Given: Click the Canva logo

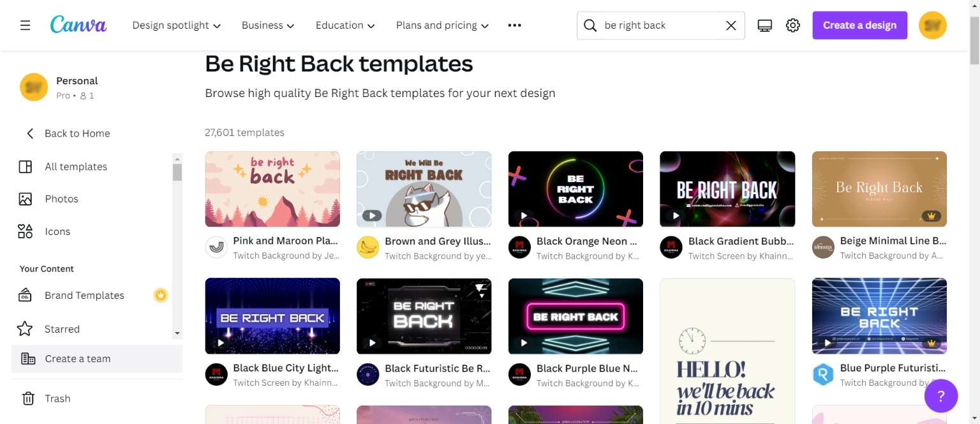Looking at the screenshot, I should point(78,25).
